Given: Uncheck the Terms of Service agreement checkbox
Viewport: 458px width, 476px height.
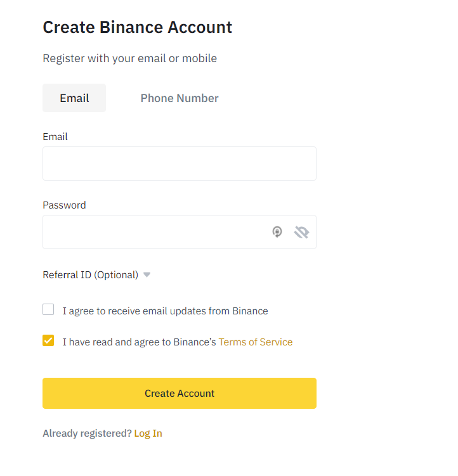Looking at the screenshot, I should click(x=48, y=341).
